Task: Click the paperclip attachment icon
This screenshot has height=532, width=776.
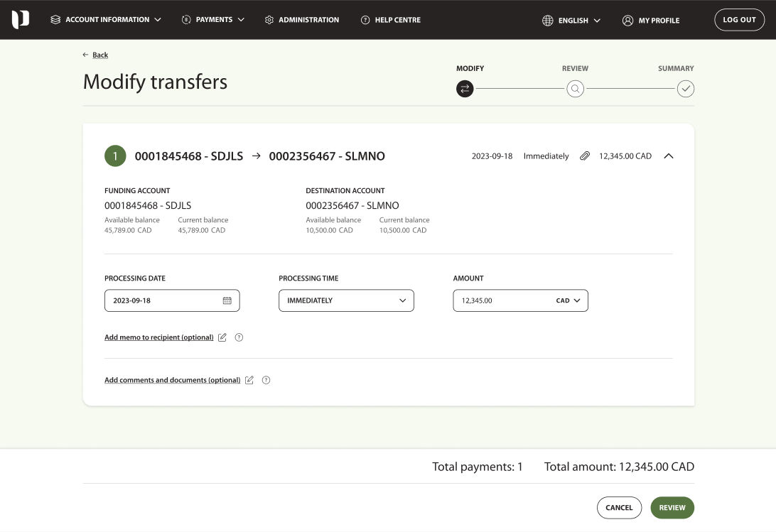Action: click(585, 156)
